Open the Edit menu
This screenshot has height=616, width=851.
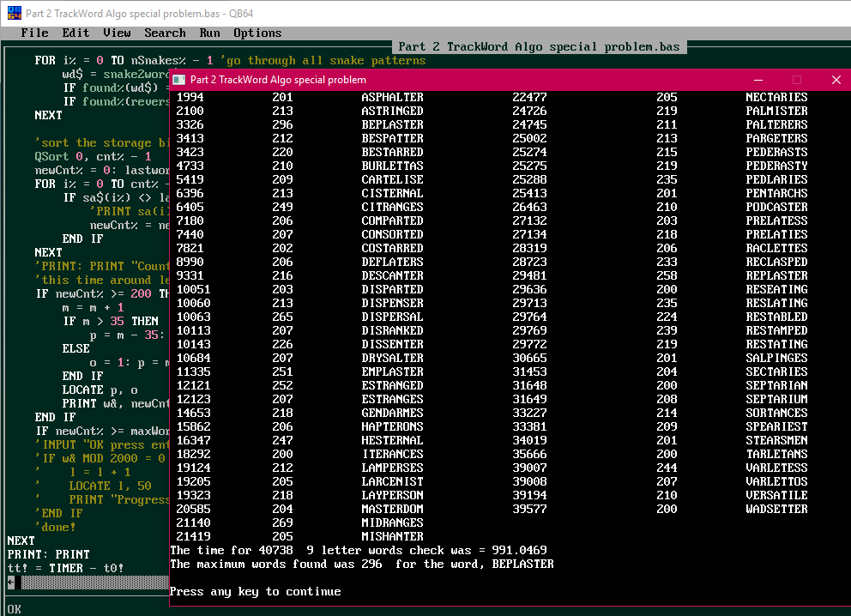coord(75,33)
